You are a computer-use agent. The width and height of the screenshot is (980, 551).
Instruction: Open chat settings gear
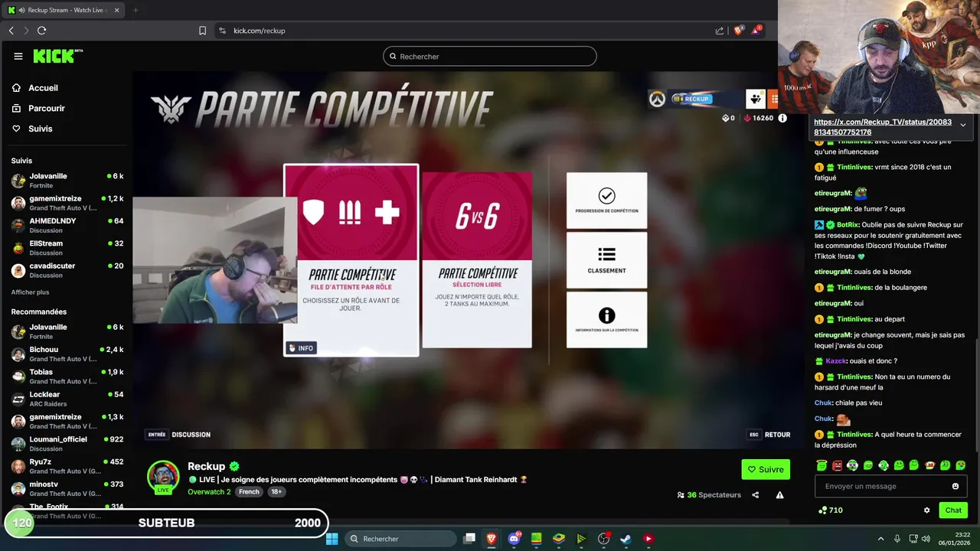point(926,510)
